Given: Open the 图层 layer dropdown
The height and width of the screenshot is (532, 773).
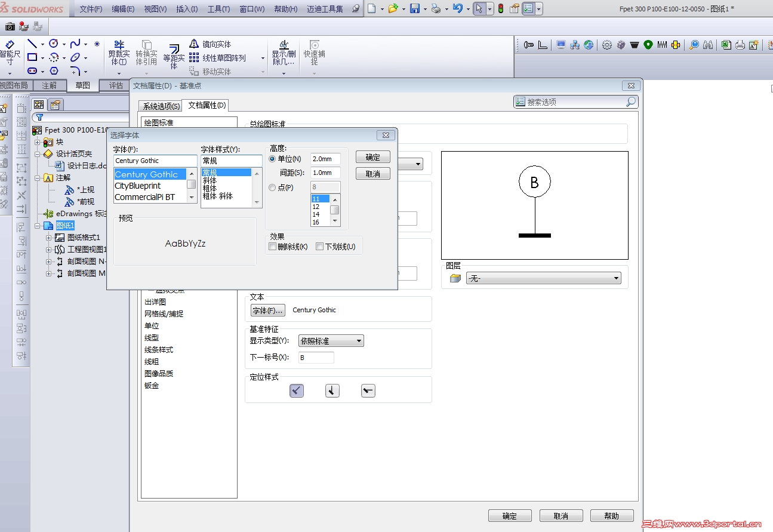Looking at the screenshot, I should (543, 278).
